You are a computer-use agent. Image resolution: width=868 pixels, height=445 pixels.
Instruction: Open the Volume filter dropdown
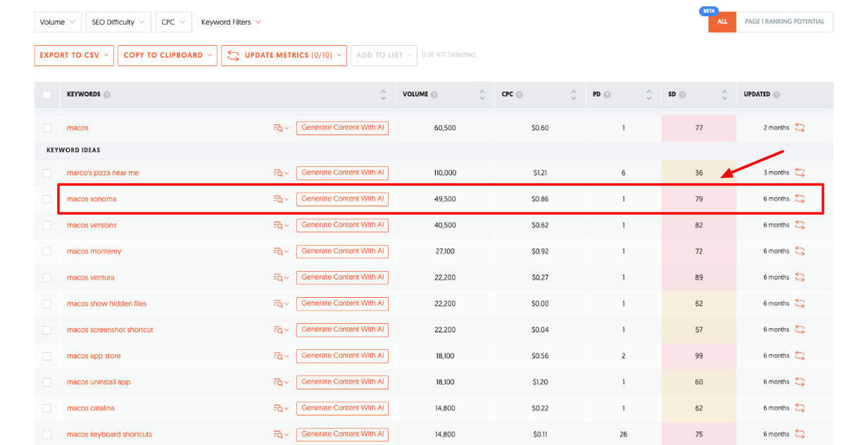(x=58, y=22)
